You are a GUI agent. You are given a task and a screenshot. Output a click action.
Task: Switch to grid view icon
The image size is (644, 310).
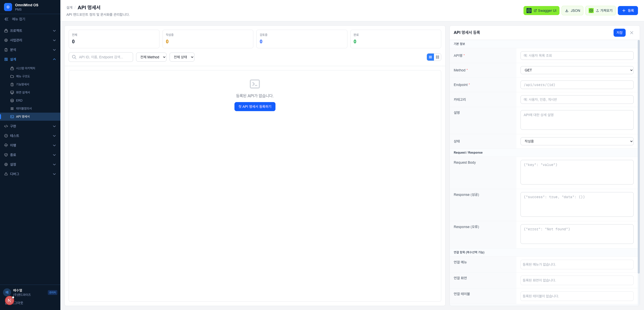pyautogui.click(x=437, y=57)
